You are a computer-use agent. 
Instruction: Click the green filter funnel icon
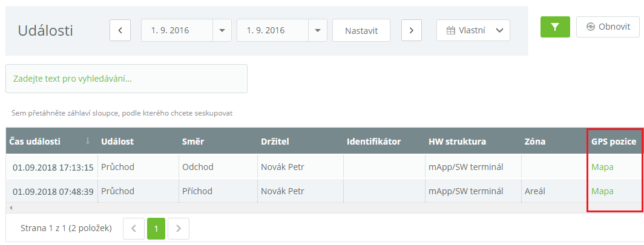coord(555,27)
